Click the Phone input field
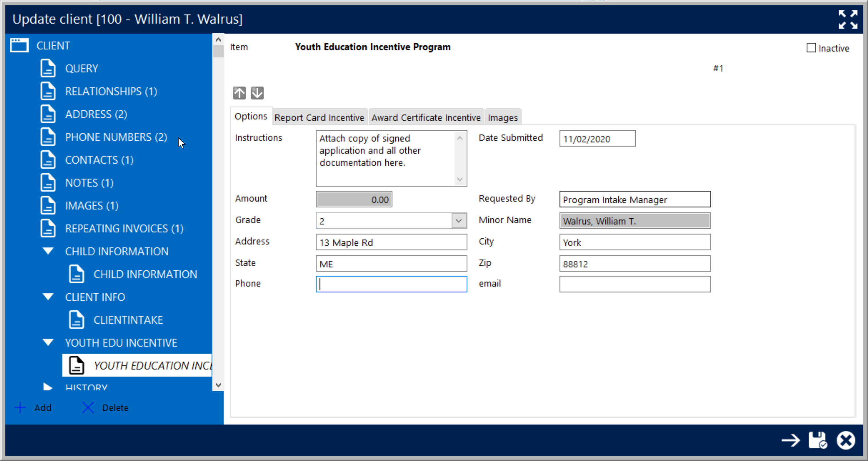The width and height of the screenshot is (868, 461). (392, 284)
